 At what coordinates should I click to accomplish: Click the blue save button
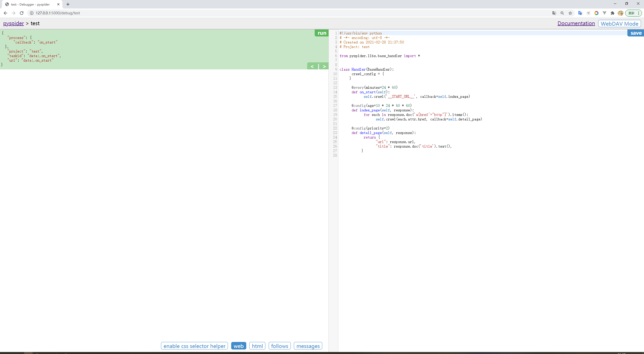pyautogui.click(x=636, y=33)
